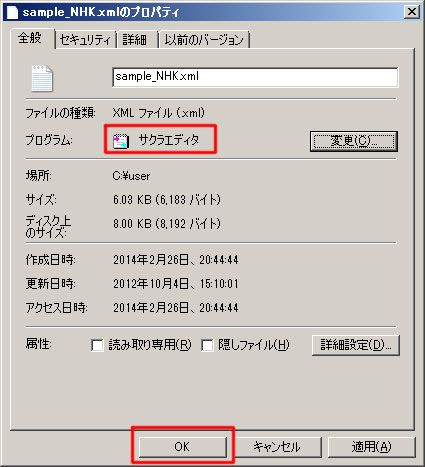Select the 全般 tab
The height and width of the screenshot is (467, 425).
30,38
